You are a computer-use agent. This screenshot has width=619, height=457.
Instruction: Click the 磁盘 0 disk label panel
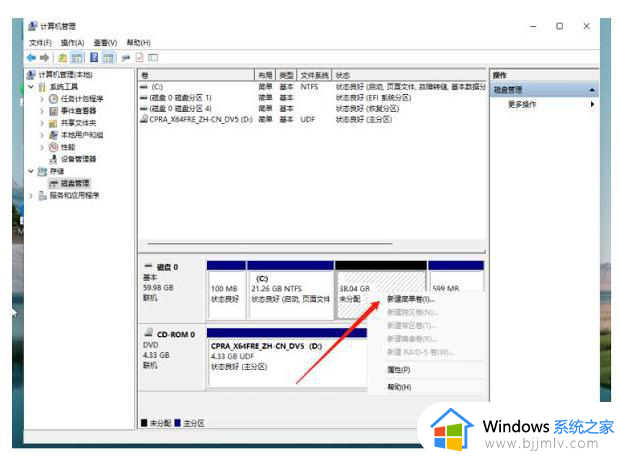pyautogui.click(x=172, y=290)
